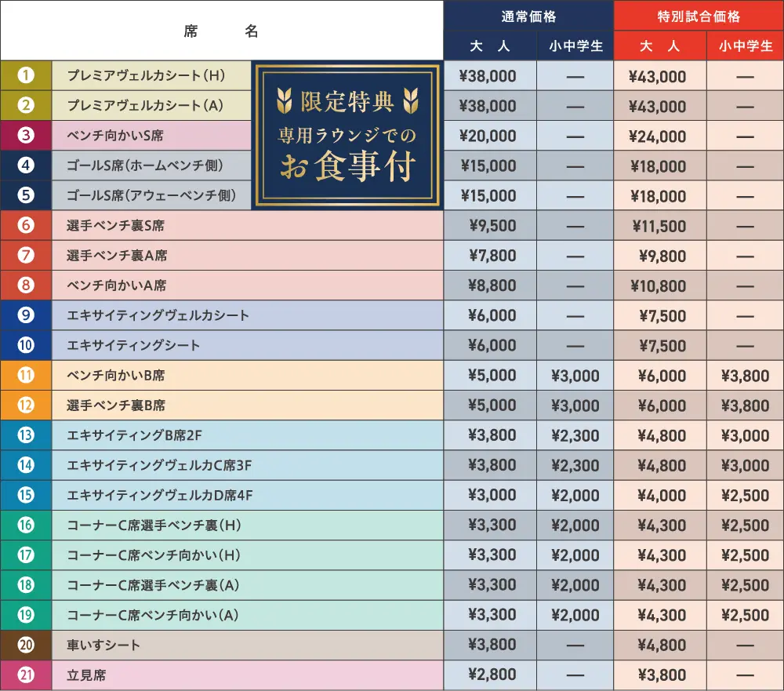Select the エキサイティングB席2F seat label
Image resolution: width=784 pixels, height=691 pixels.
pyautogui.click(x=135, y=435)
